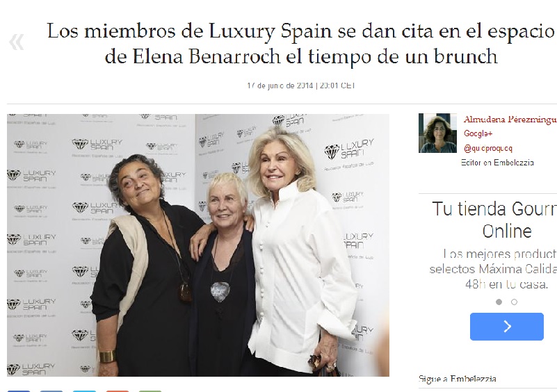
Task: Click the medium blue share button below the photo
Action: pos(51,391)
